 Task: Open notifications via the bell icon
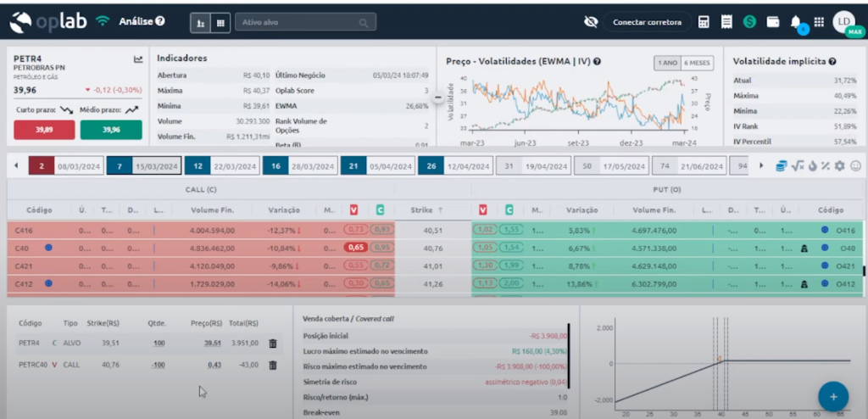(796, 22)
